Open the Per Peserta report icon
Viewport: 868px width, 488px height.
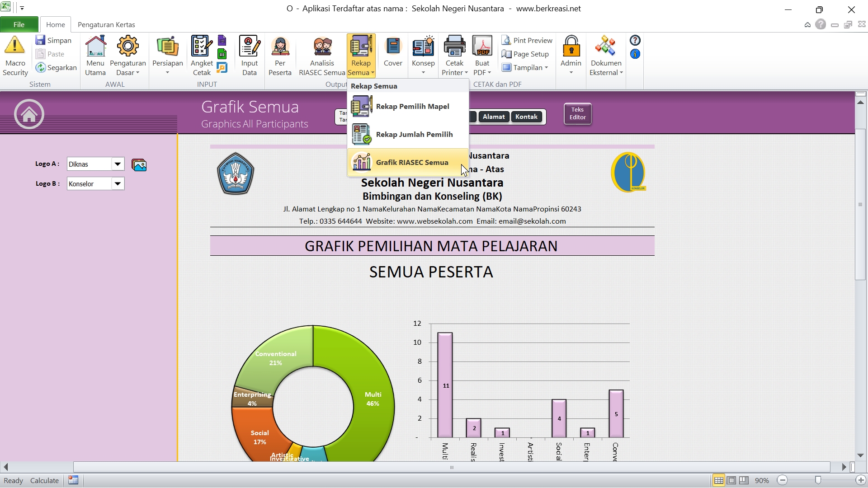280,46
